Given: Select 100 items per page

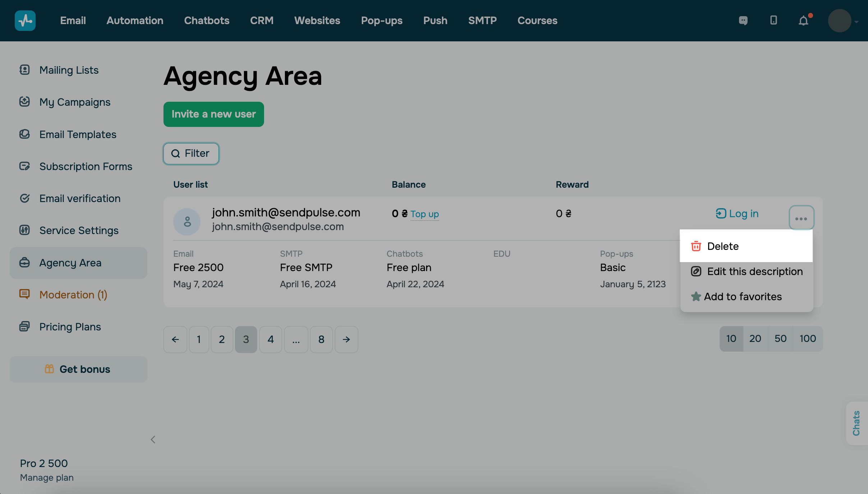Looking at the screenshot, I should point(807,339).
